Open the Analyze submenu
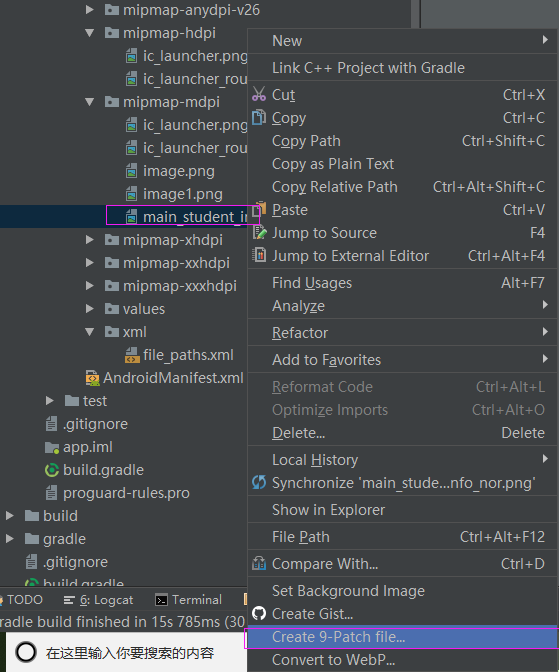Screen dimensions: 559x672 point(402,306)
